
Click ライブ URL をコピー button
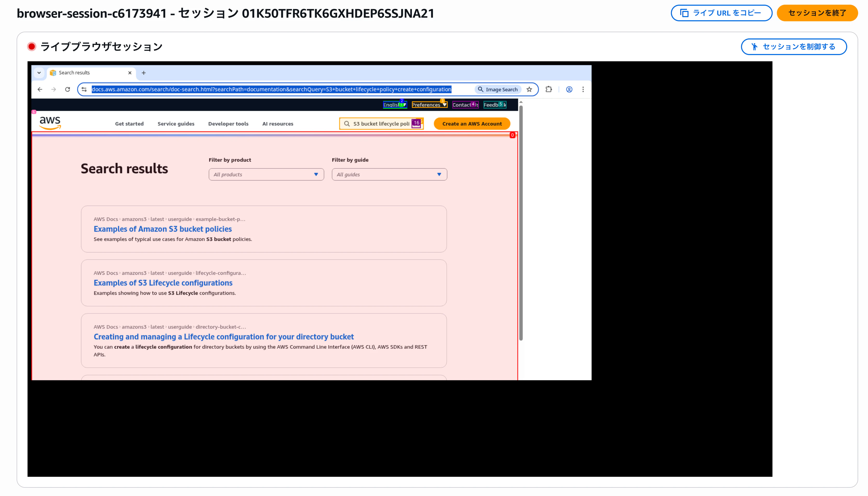coord(721,13)
